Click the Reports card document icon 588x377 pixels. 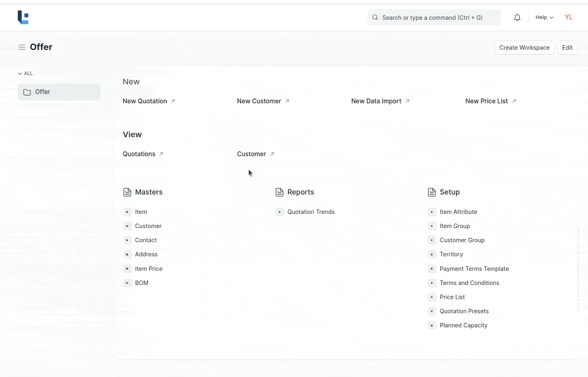coord(279,192)
